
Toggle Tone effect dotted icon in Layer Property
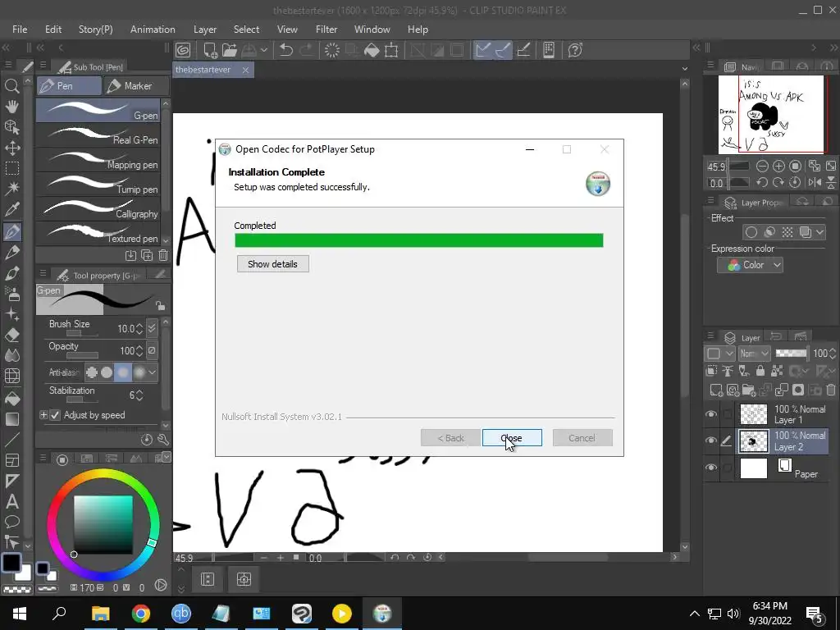pyautogui.click(x=787, y=232)
